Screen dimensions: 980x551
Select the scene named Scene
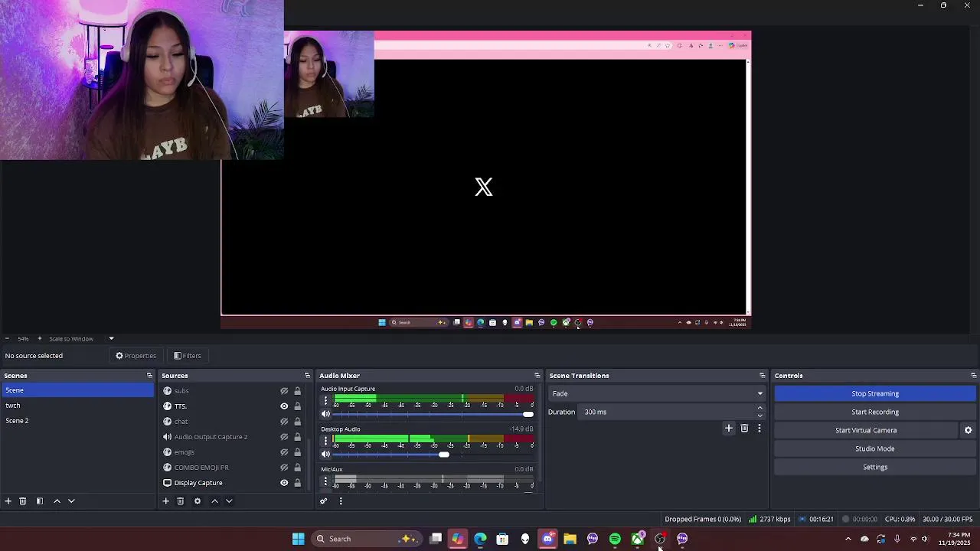click(77, 390)
